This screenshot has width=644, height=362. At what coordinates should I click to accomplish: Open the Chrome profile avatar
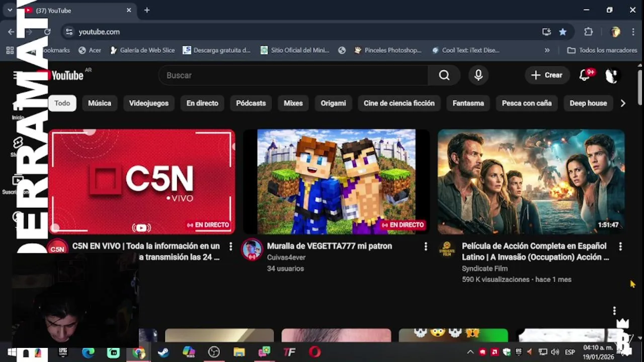(615, 32)
